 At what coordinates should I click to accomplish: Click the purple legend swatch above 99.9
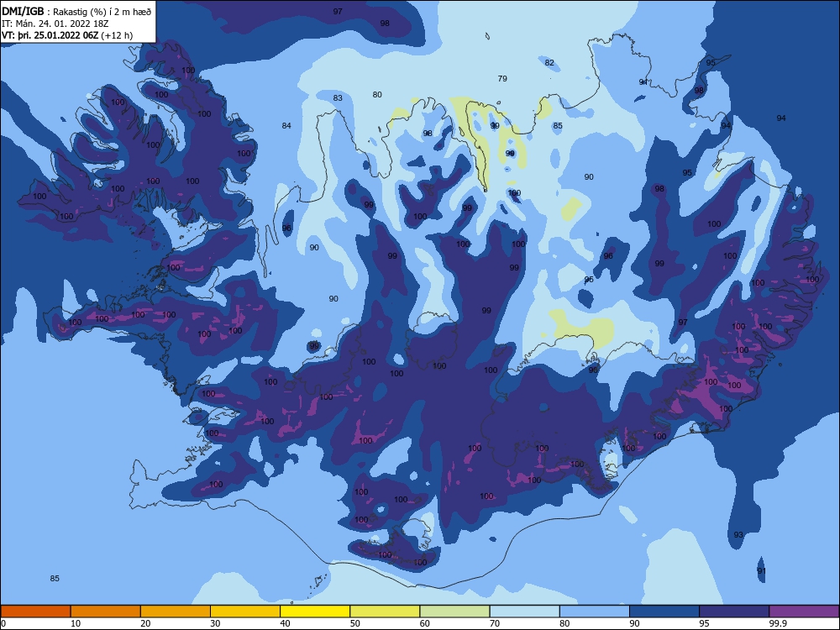(x=804, y=612)
